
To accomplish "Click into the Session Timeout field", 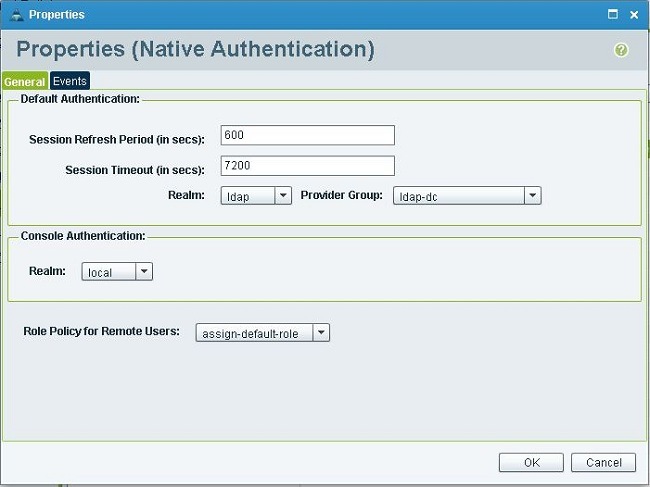I will (x=307, y=166).
